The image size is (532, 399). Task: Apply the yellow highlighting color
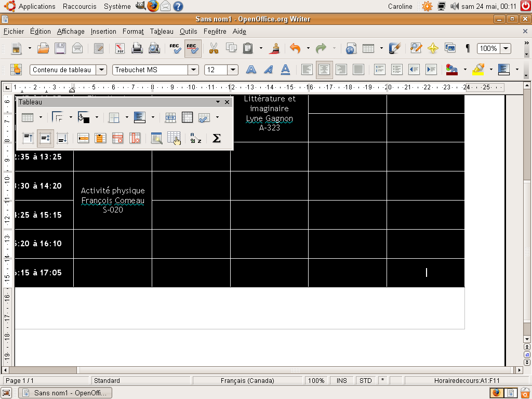tap(478, 70)
